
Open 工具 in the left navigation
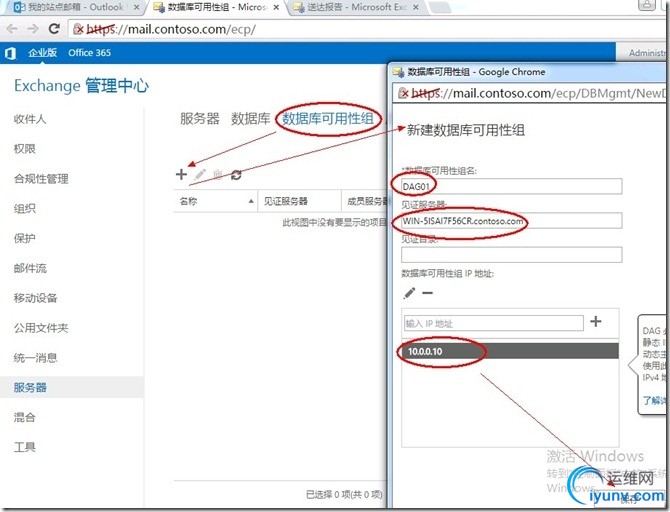coord(24,447)
